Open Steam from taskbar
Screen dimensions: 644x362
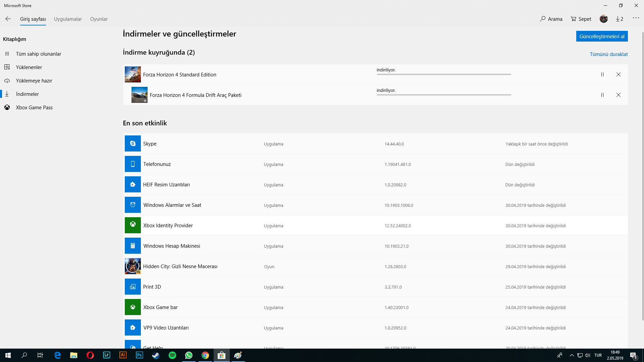point(156,355)
